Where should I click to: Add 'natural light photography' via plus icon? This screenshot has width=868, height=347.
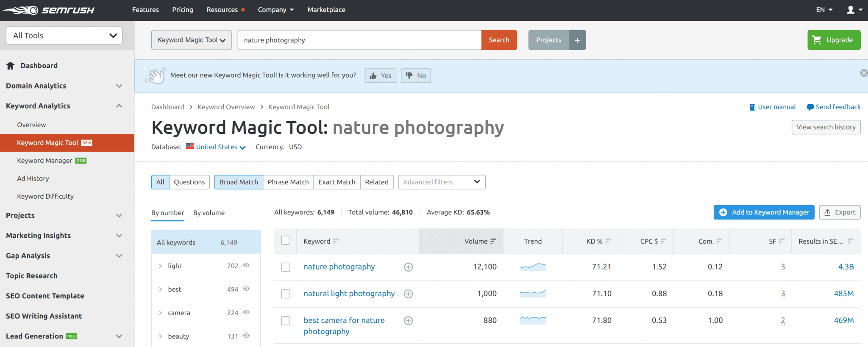point(408,294)
